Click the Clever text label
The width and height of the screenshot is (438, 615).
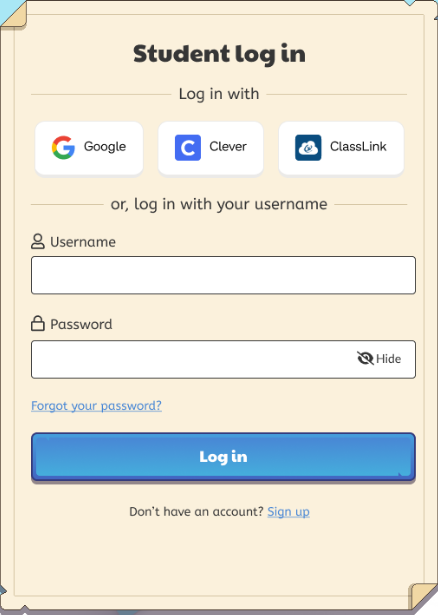(228, 146)
